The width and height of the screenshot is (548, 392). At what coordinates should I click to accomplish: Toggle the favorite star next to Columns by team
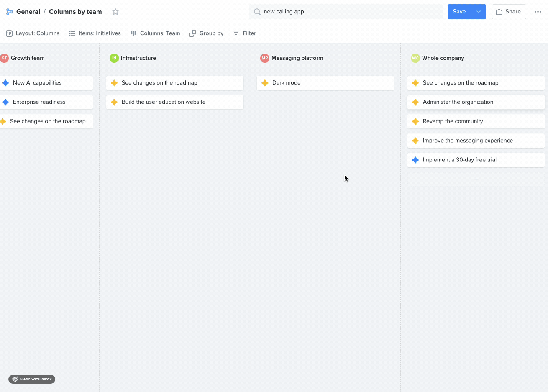point(115,12)
